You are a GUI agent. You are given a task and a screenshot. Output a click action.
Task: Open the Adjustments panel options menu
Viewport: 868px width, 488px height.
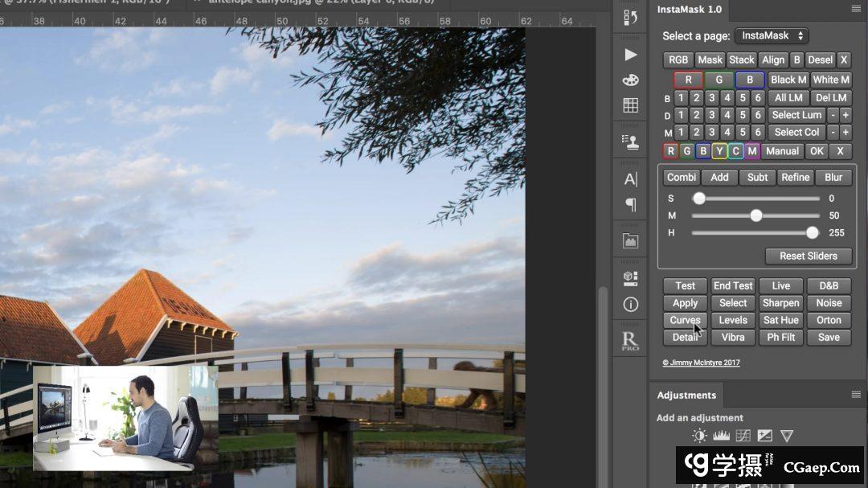pos(856,395)
